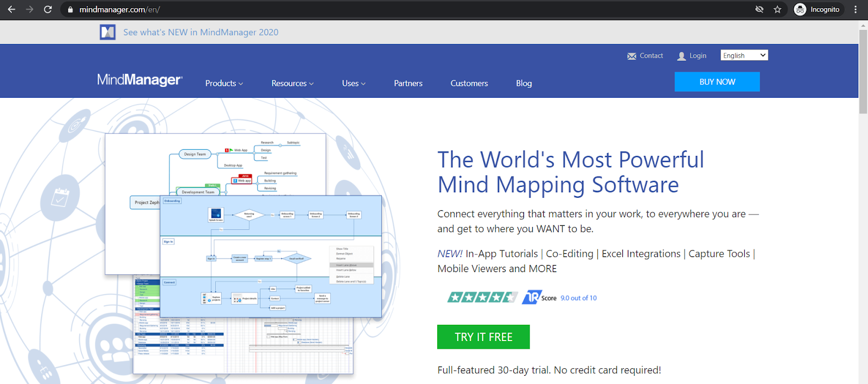Expand the Uses menu
Viewport: 868px width, 384px height.
354,83
